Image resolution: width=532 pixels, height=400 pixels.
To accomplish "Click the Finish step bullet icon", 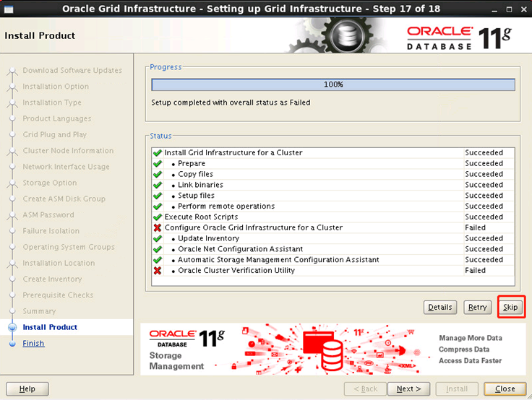I will [x=12, y=344].
